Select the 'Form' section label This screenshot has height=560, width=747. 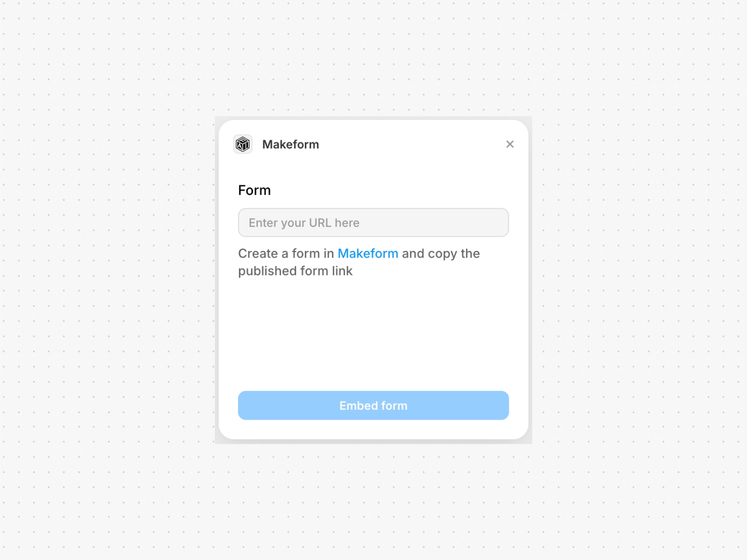click(x=254, y=190)
